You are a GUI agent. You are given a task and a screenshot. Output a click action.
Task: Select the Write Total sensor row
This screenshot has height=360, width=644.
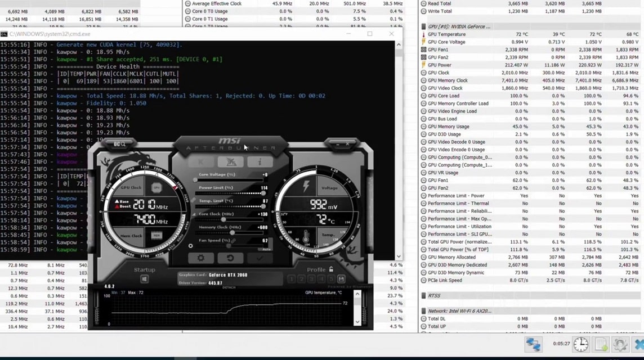pos(531,11)
